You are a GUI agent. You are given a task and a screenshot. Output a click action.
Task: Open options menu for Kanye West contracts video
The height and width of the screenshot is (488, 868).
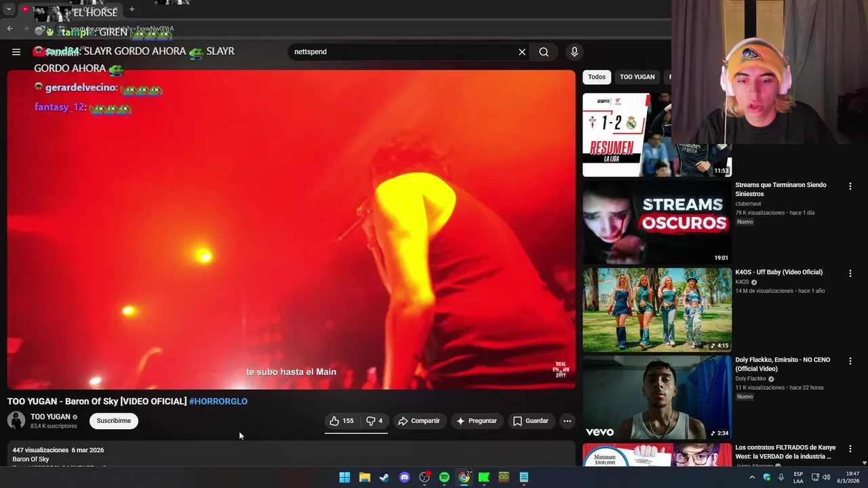click(x=850, y=449)
